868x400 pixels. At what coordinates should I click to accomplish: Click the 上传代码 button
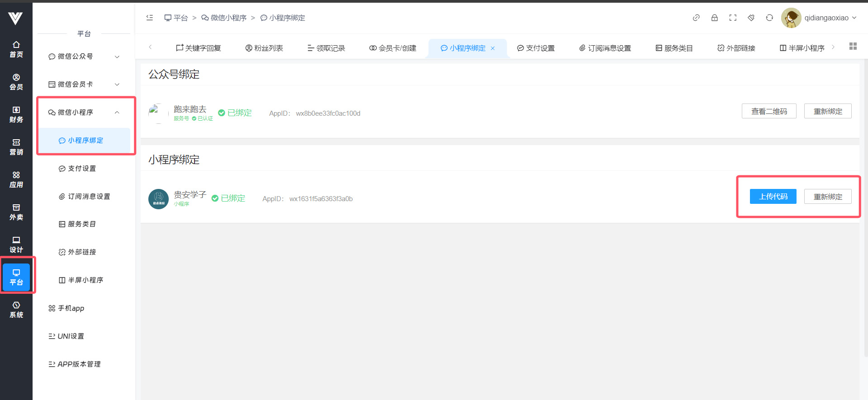(773, 197)
